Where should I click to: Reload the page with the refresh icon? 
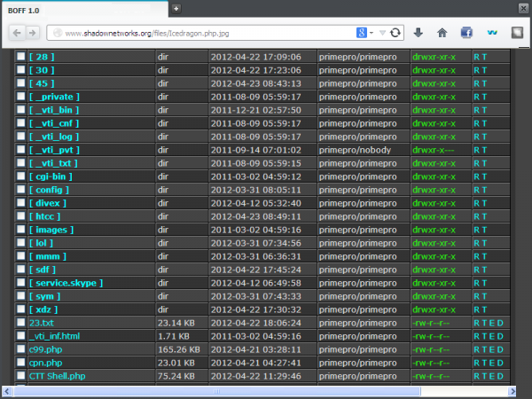(x=395, y=33)
